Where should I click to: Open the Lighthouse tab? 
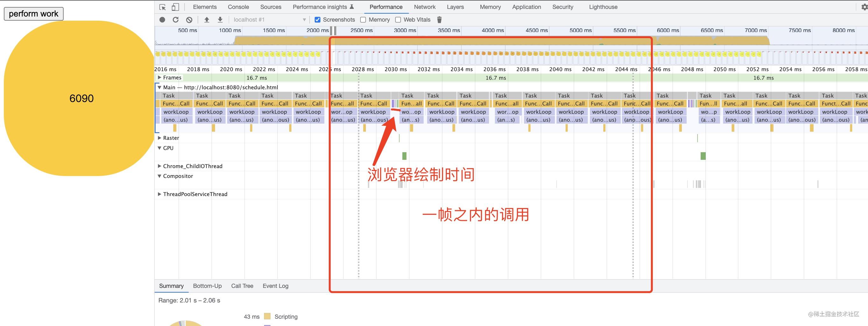[x=603, y=7]
